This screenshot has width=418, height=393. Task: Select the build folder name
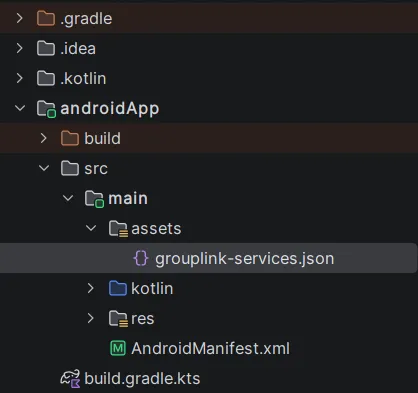pyautogui.click(x=102, y=138)
